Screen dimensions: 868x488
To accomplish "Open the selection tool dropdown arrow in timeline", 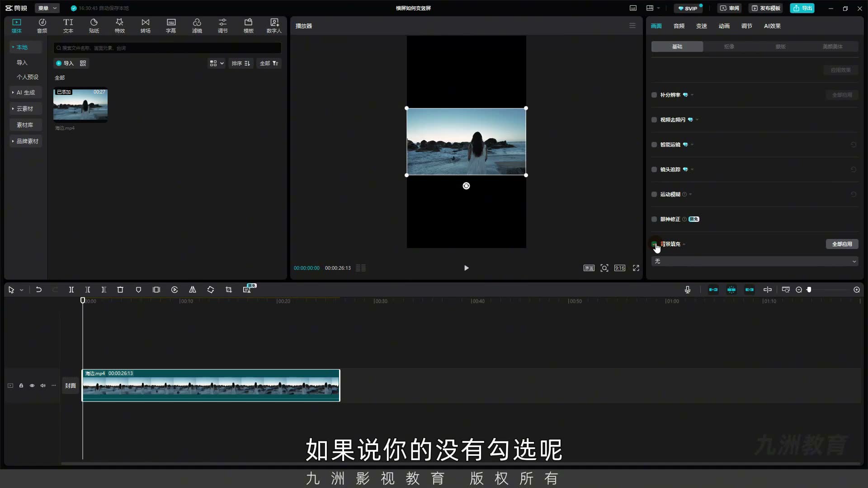I will [21, 290].
